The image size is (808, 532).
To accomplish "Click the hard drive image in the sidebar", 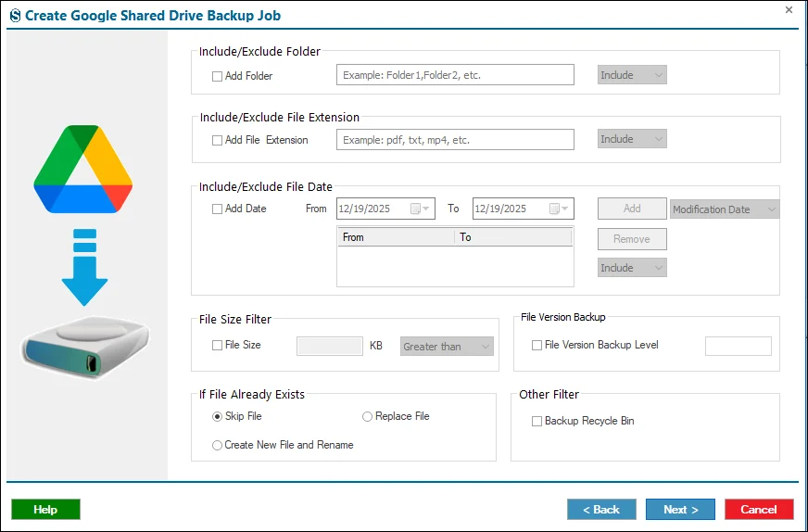I will 85,347.
